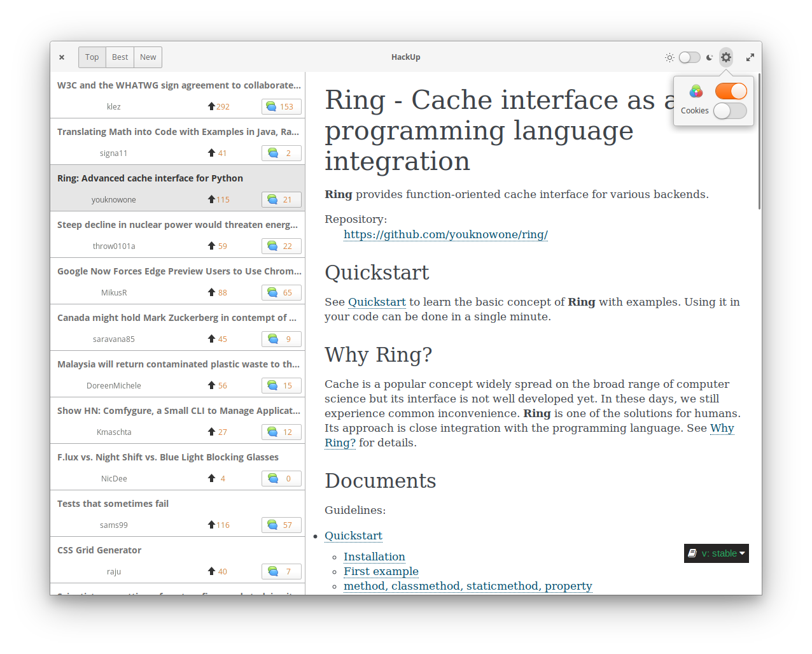Click upvote arrow for F.lux story
Screen dimensions: 812x654
pos(211,478)
